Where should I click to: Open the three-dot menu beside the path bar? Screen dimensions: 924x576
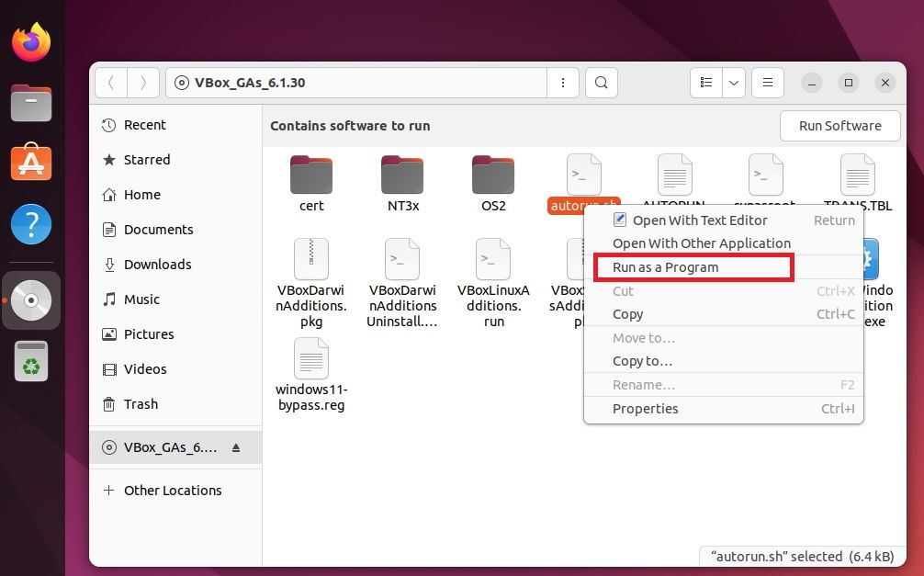pyautogui.click(x=562, y=82)
